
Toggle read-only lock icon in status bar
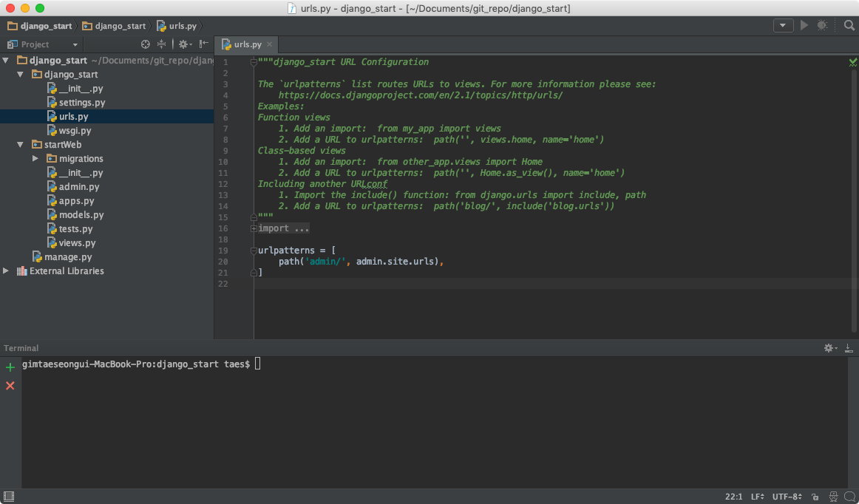click(x=815, y=497)
